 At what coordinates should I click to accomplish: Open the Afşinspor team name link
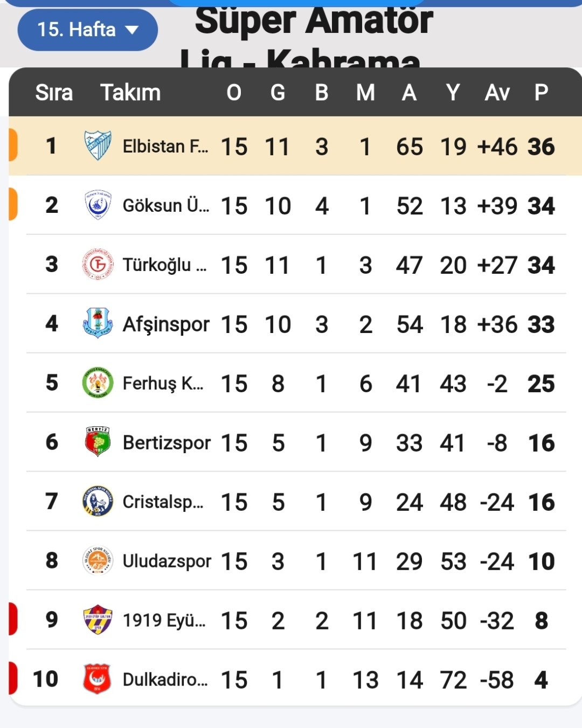click(x=166, y=324)
